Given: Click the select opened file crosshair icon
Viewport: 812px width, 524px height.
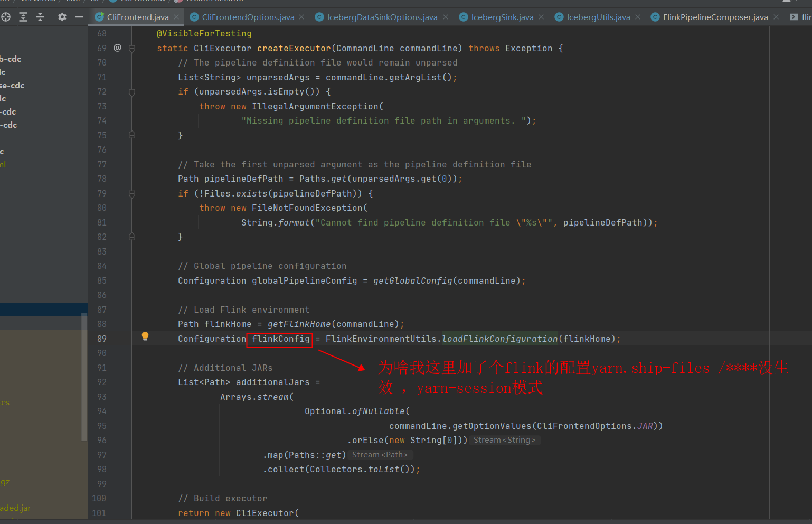Looking at the screenshot, I should tap(6, 17).
